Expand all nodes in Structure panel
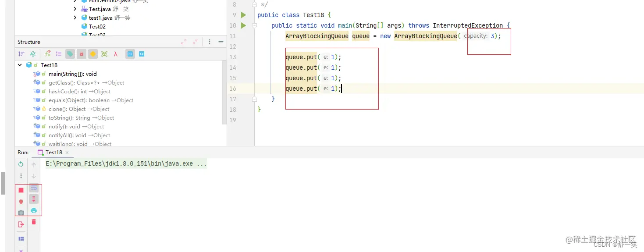The height and width of the screenshot is (252, 644). pyautogui.click(x=184, y=42)
